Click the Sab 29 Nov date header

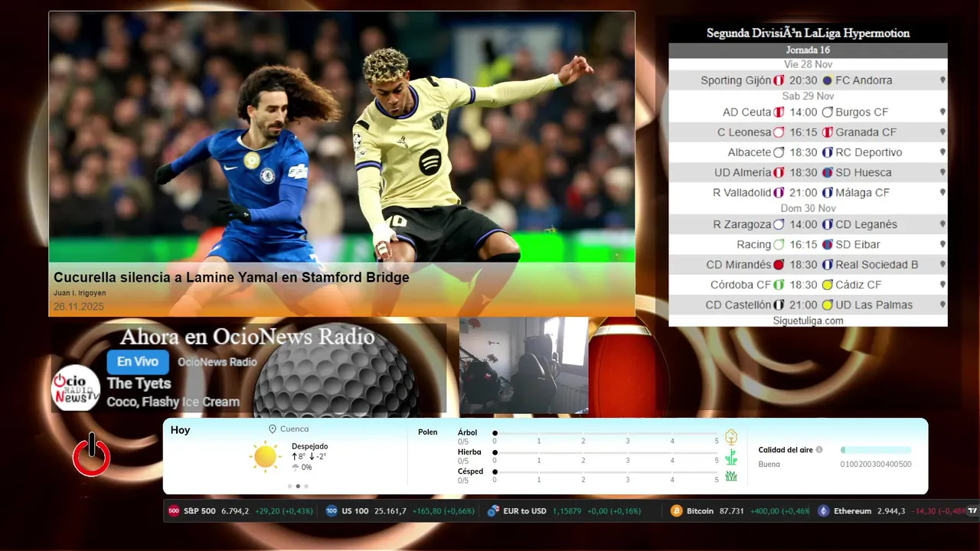tap(808, 96)
